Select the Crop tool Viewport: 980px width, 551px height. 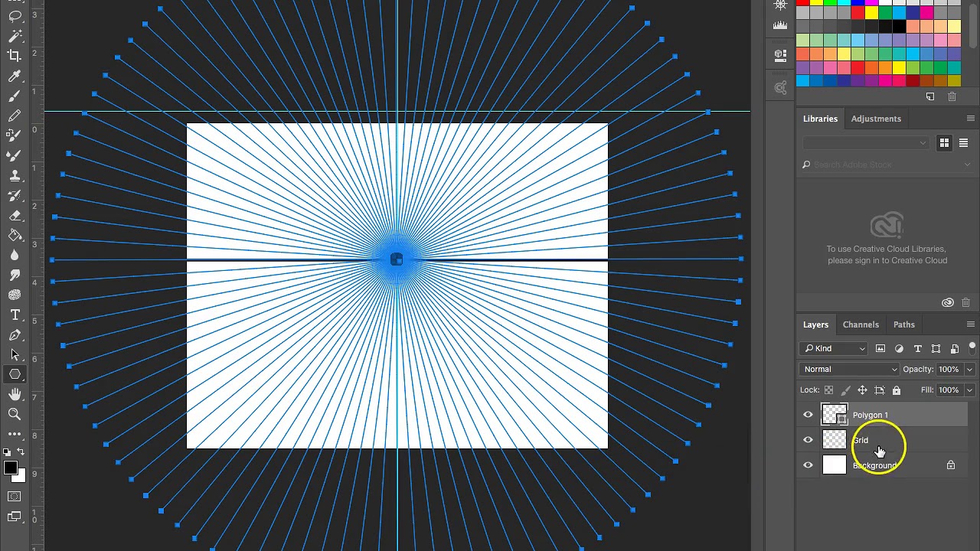tap(15, 55)
